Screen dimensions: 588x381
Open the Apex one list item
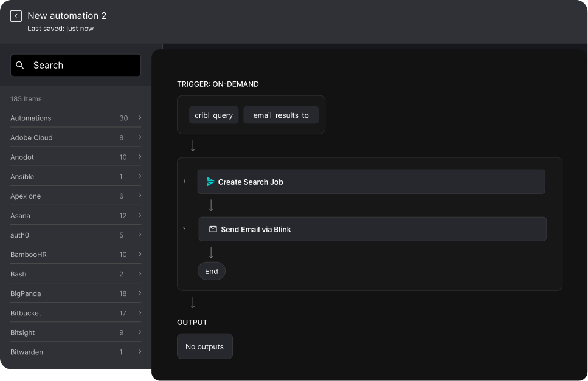coord(76,196)
